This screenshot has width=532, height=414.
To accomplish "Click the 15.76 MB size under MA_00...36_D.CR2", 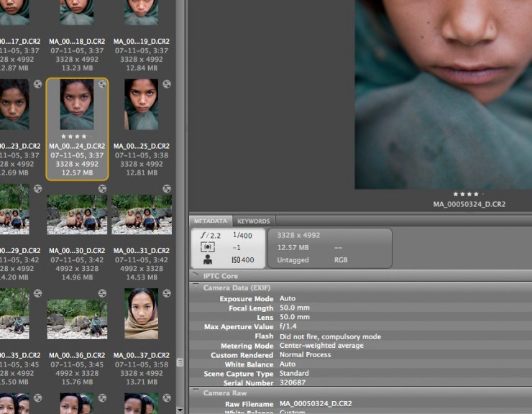I will click(77, 382).
